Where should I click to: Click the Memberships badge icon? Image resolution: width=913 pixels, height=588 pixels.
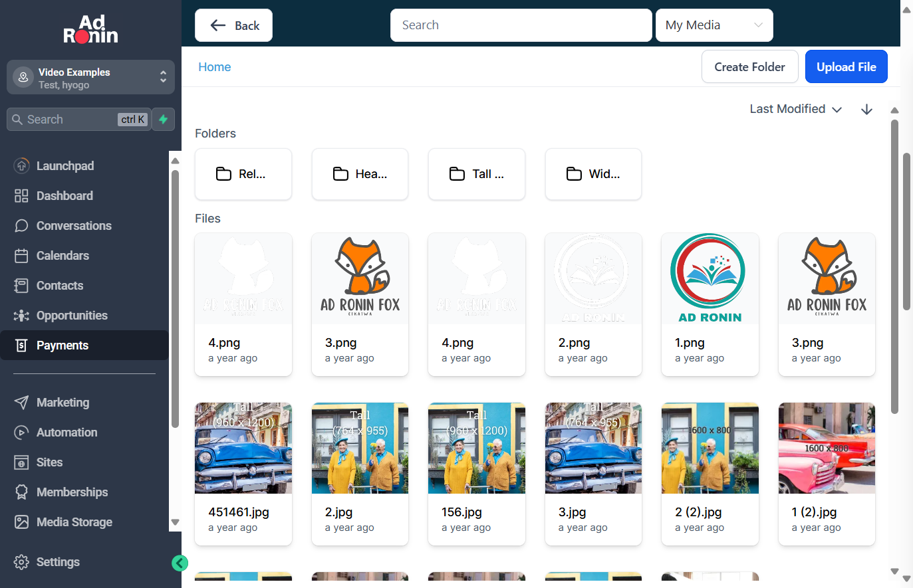(x=21, y=492)
